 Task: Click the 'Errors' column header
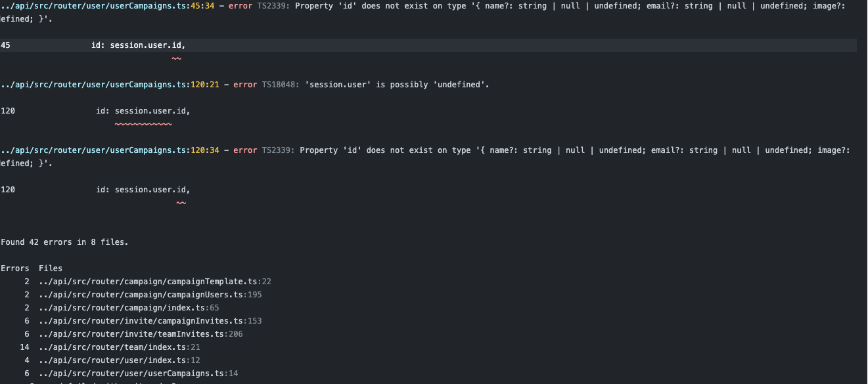click(15, 268)
